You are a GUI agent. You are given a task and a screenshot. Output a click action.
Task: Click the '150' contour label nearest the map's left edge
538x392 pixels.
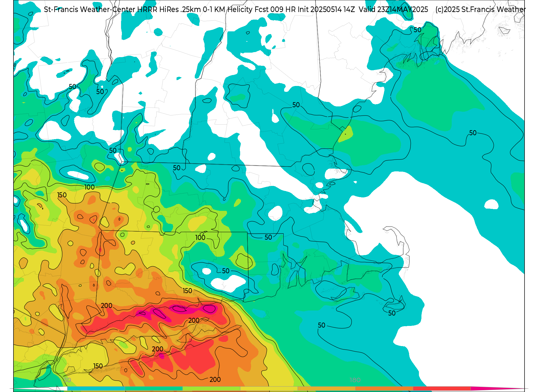point(62,195)
